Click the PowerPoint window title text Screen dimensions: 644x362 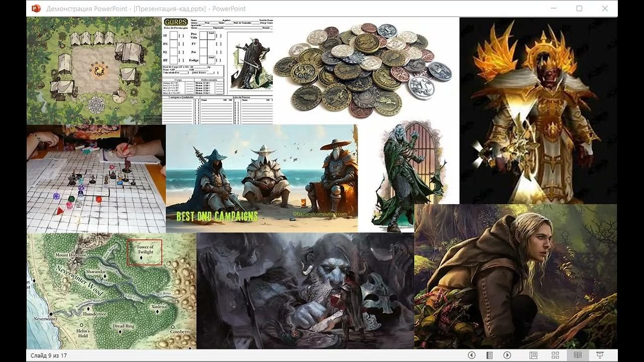(146, 9)
